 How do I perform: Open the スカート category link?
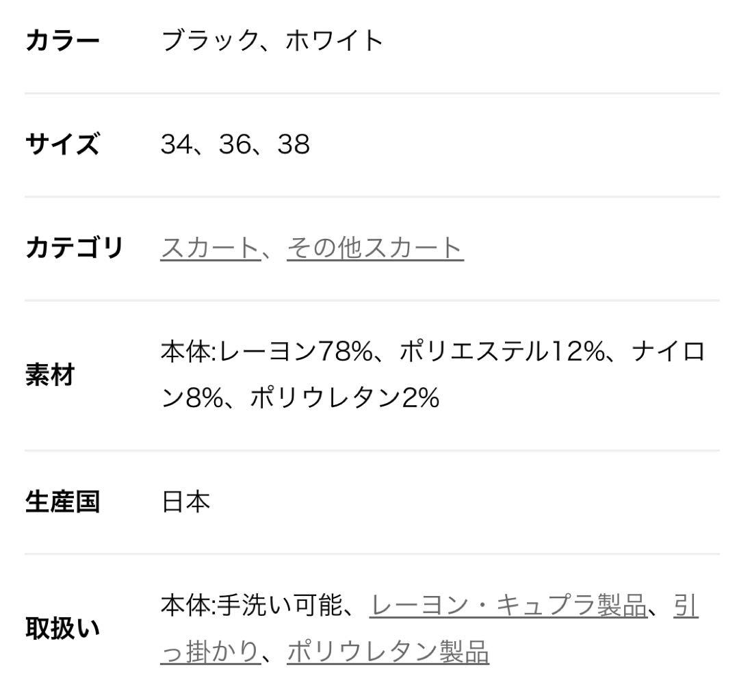tap(209, 248)
